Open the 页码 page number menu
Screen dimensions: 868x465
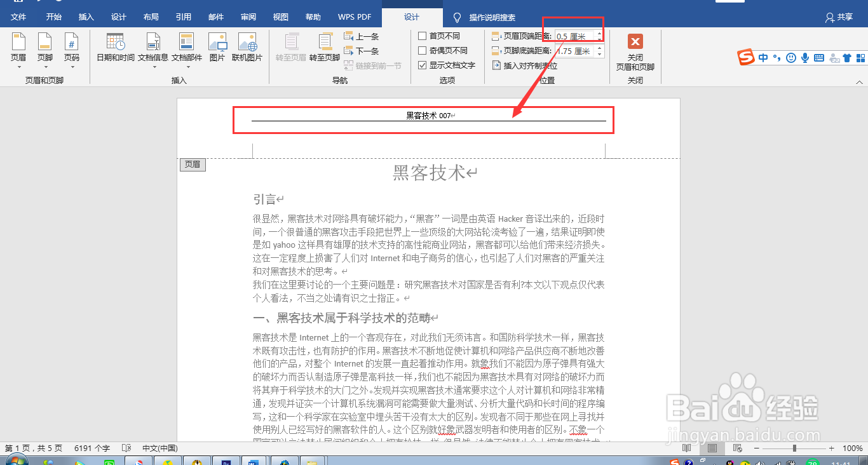click(72, 50)
